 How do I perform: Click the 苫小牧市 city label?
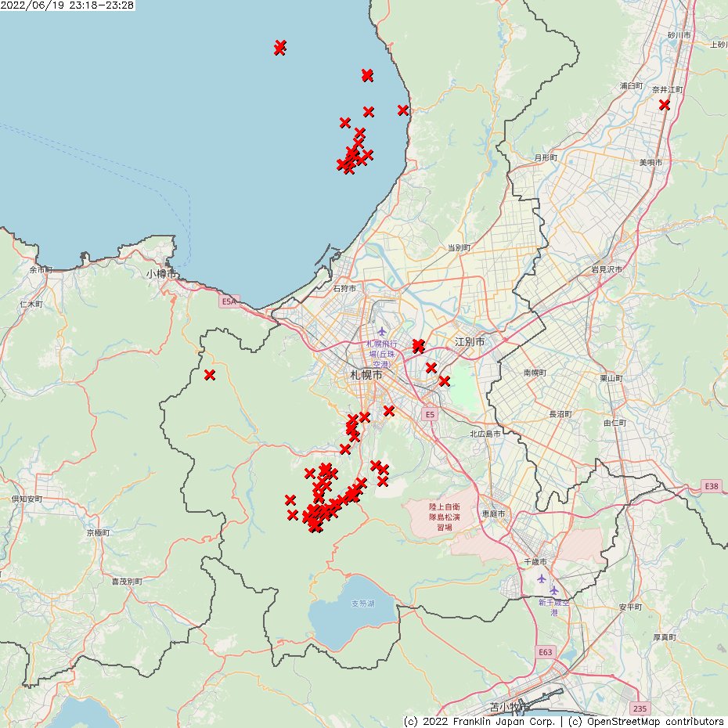pos(510,708)
